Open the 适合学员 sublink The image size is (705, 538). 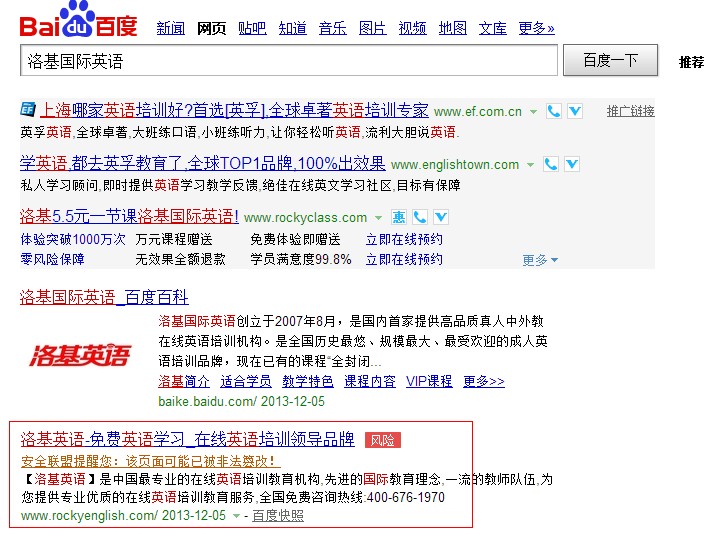pyautogui.click(x=245, y=382)
